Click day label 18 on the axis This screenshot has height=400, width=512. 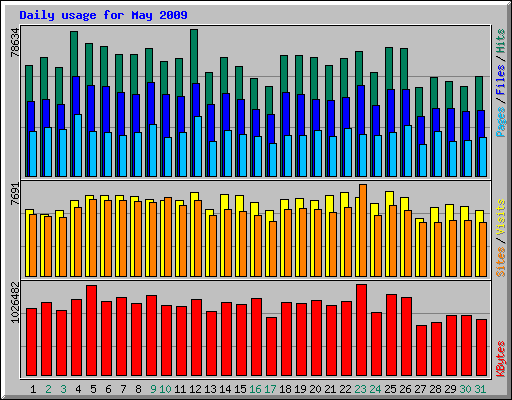point(285,389)
